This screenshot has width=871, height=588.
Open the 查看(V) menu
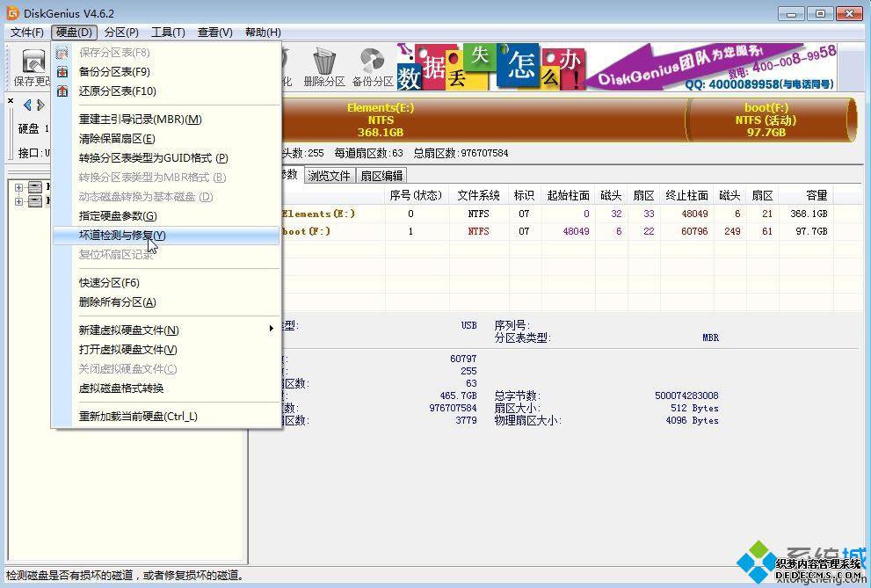tap(215, 33)
